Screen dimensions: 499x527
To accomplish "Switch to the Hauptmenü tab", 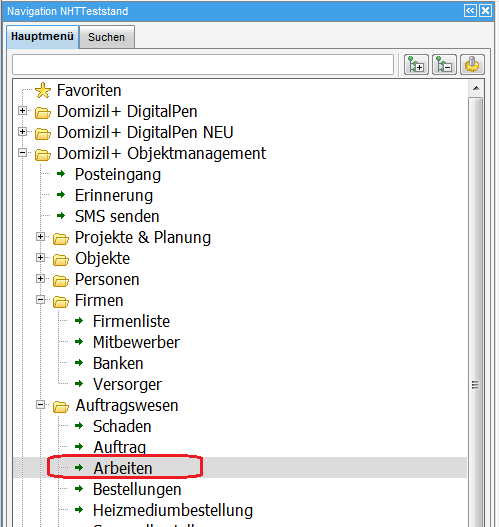I will coord(42,37).
